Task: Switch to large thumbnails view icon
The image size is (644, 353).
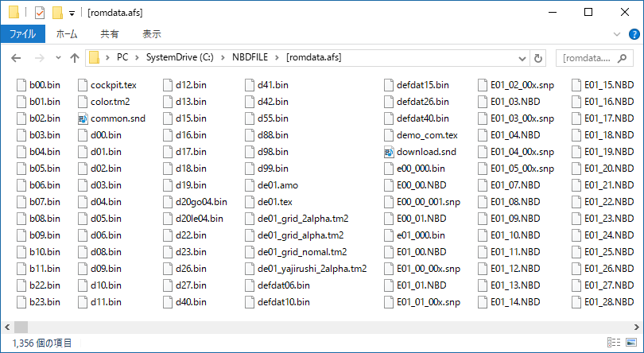Action: coord(631,343)
